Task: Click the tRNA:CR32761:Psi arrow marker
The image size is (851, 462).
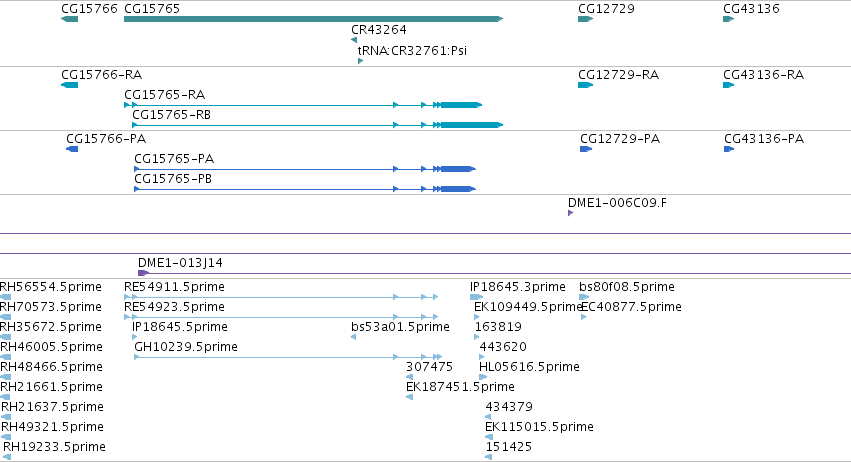Action: (360, 61)
